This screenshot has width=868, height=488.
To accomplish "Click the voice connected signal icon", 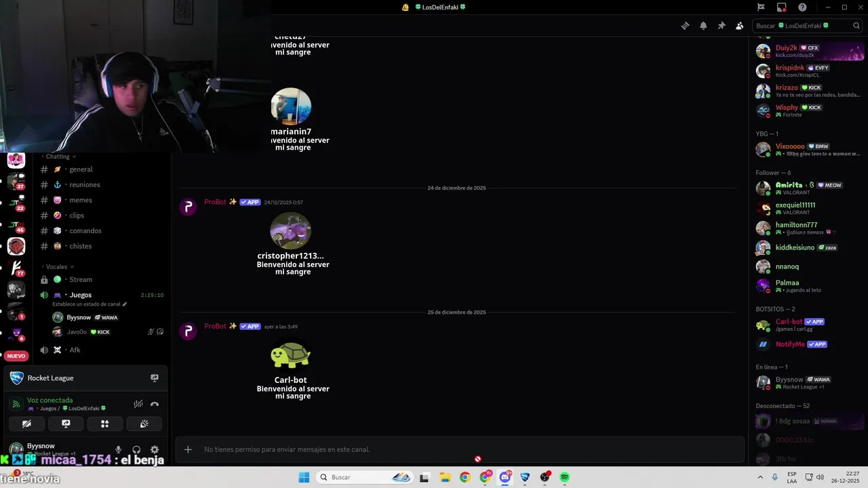I will click(17, 404).
